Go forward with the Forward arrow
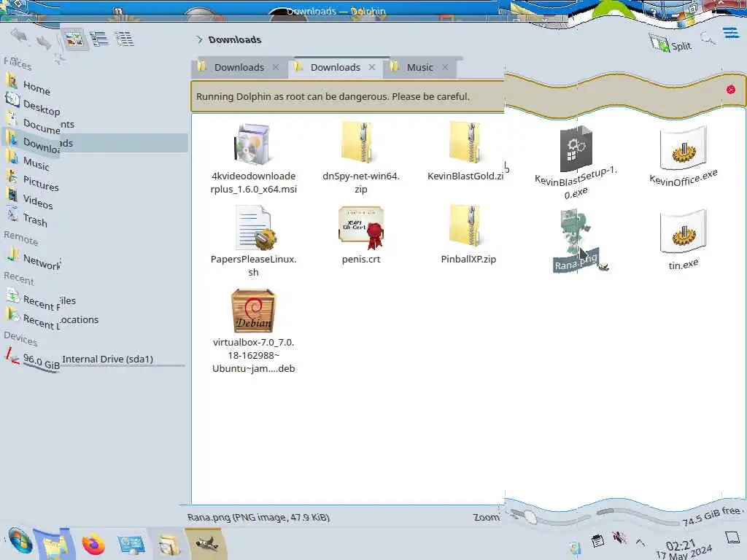This screenshot has height=560, width=747. point(44,43)
